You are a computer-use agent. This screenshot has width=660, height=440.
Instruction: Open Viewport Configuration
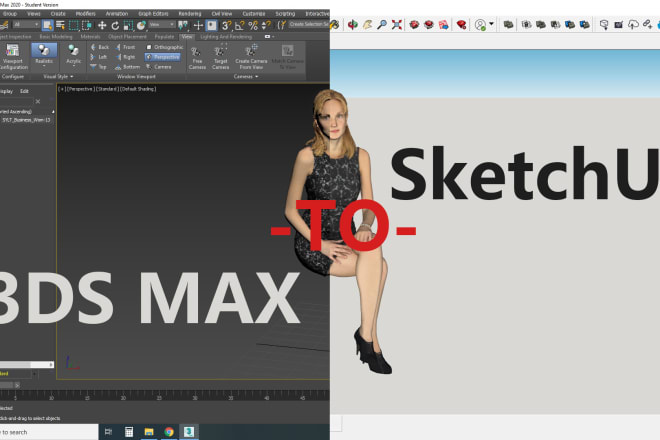pyautogui.click(x=13, y=56)
